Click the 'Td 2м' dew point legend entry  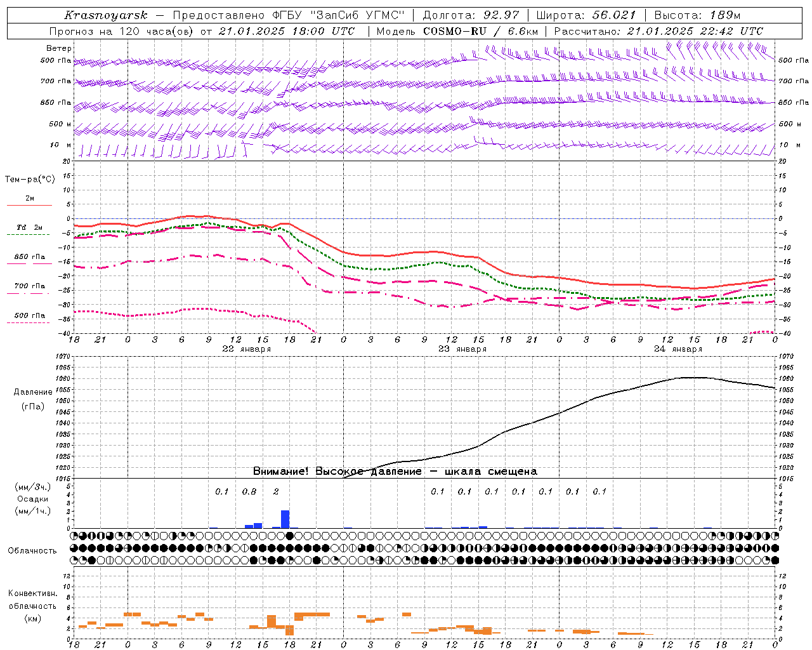pyautogui.click(x=29, y=227)
